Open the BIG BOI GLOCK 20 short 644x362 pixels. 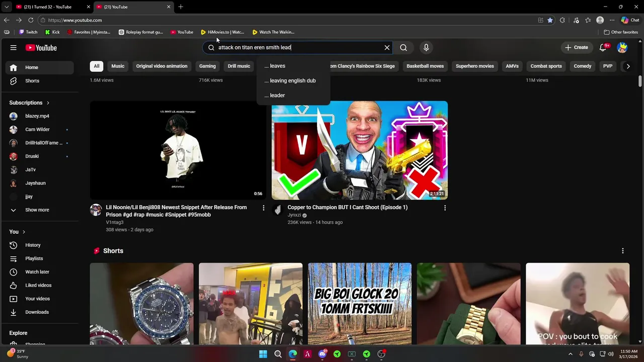(360, 304)
